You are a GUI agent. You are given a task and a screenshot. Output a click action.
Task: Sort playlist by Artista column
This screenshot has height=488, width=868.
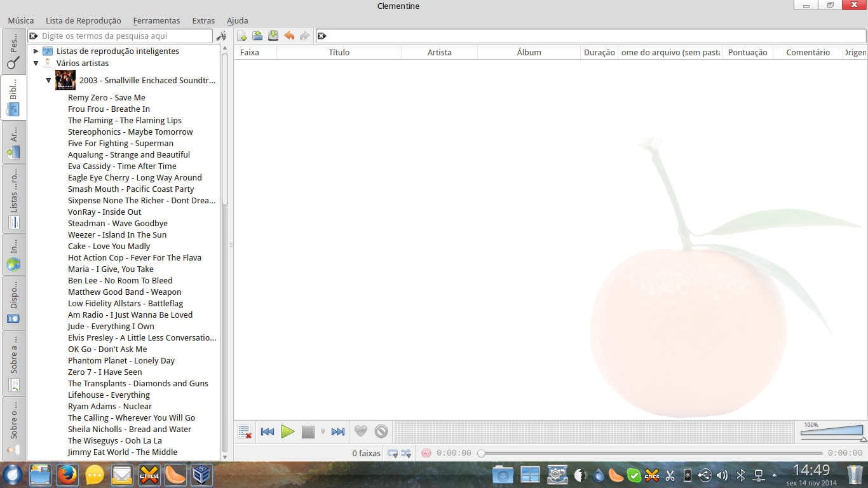pyautogui.click(x=440, y=52)
